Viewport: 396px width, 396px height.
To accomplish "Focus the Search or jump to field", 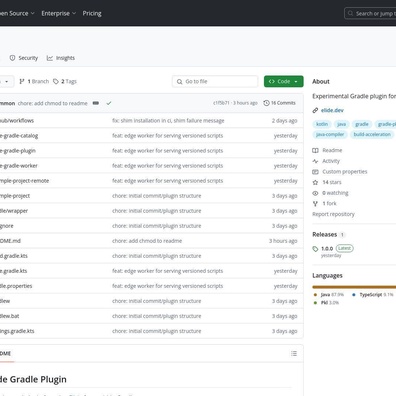I will (370, 14).
